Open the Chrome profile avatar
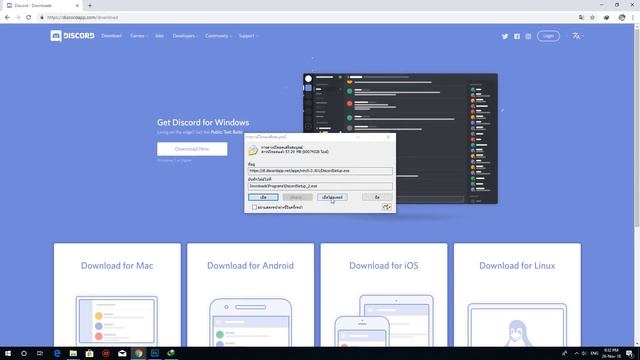The width and height of the screenshot is (640, 360). [x=622, y=18]
